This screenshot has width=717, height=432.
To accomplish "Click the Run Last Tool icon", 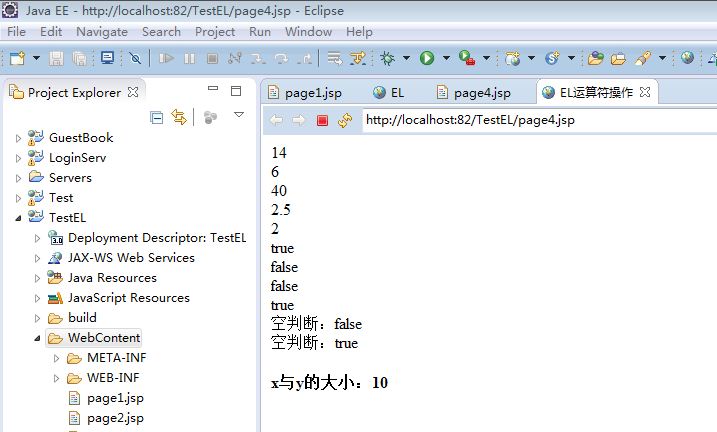I will pyautogui.click(x=467, y=59).
